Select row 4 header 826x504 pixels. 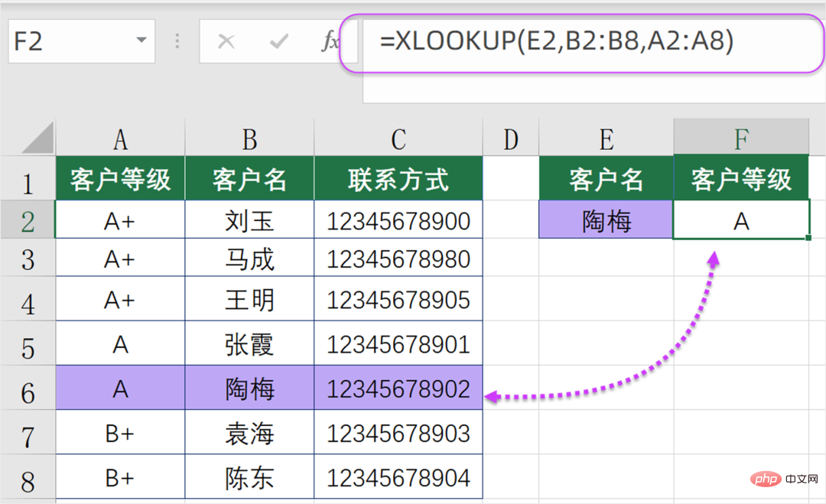tap(28, 298)
